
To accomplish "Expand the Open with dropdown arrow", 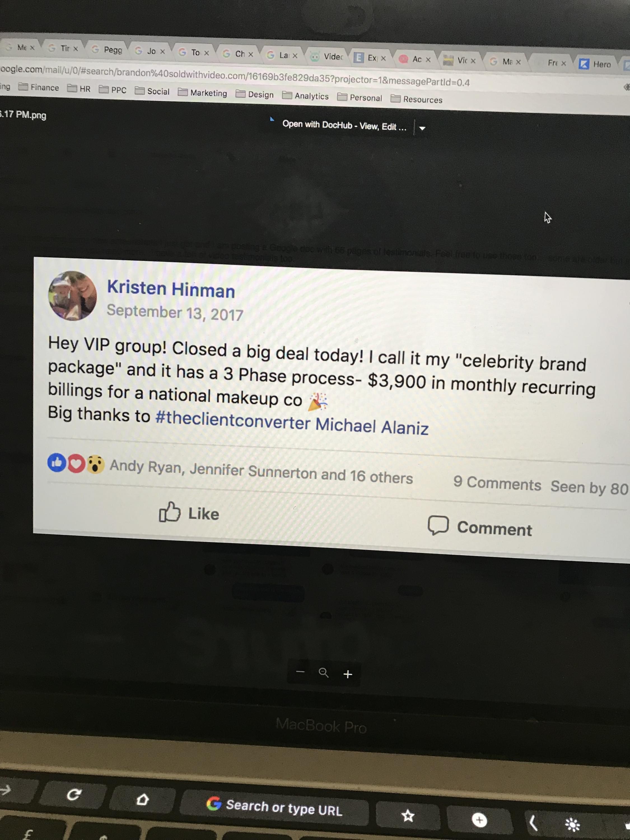I will 422,128.
